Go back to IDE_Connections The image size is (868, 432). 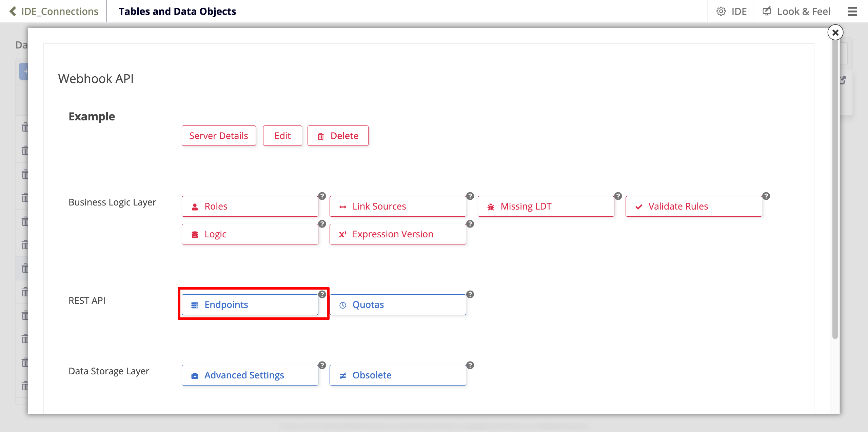54,12
